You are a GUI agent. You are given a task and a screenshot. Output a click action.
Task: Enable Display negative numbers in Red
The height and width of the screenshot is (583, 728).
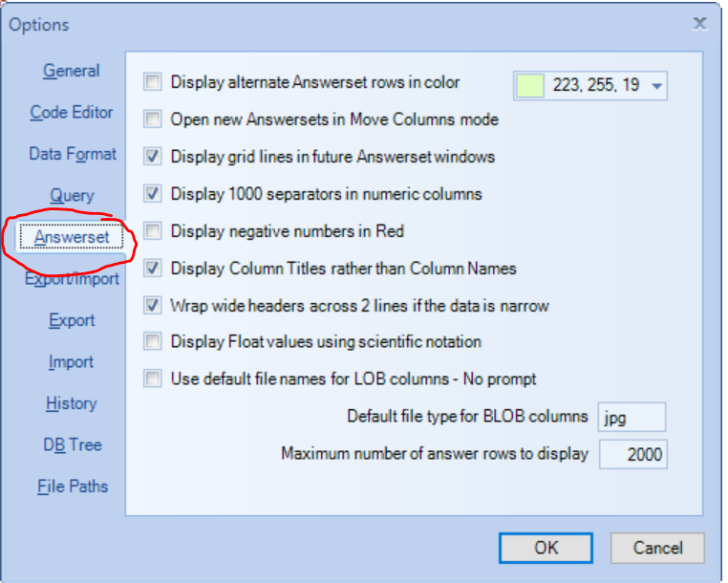coord(152,231)
